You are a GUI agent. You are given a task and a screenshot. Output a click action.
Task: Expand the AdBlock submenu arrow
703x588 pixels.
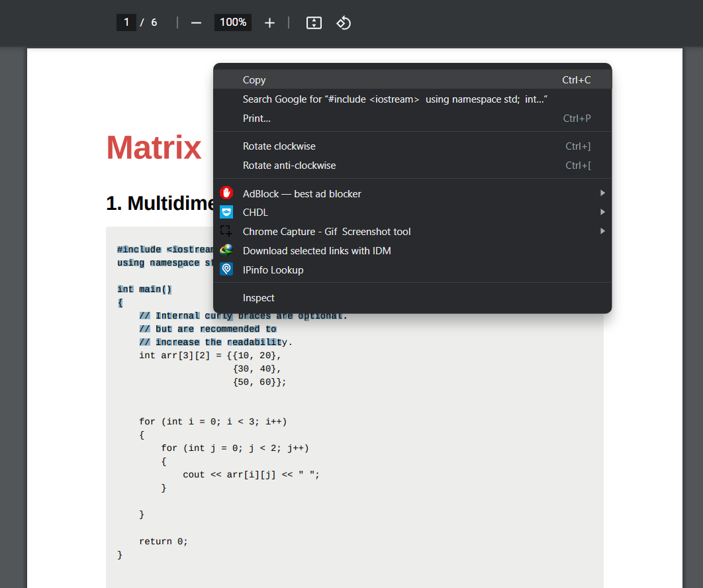[x=602, y=193]
